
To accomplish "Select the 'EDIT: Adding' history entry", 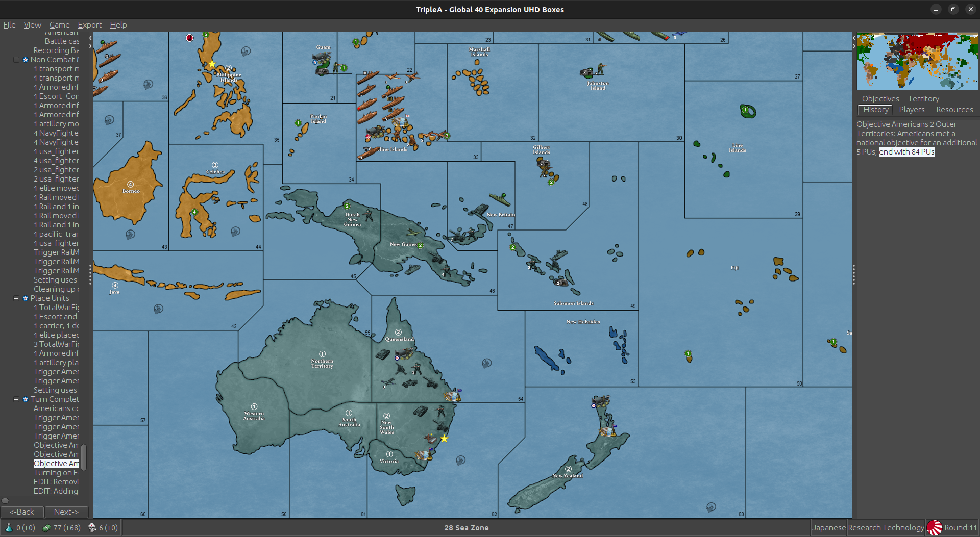I will point(56,491).
